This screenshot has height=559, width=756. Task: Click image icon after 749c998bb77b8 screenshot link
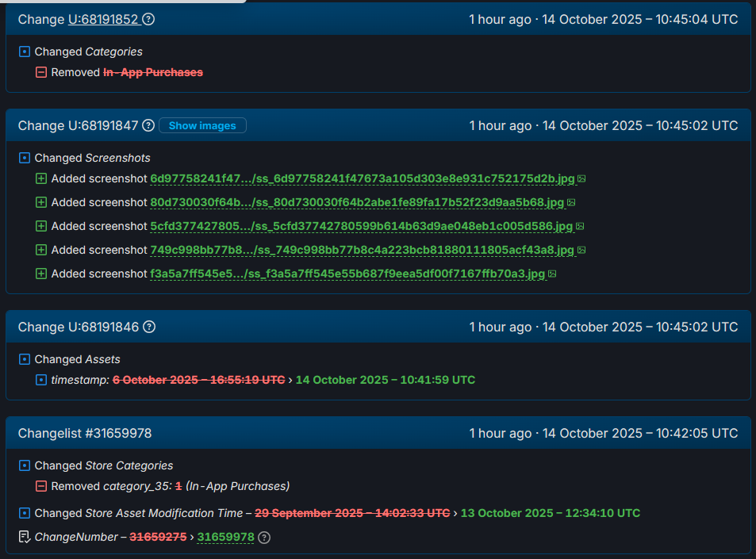581,251
